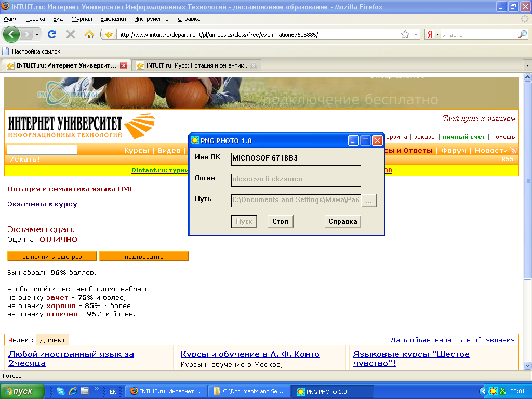Open the Журнал menu

[x=82, y=19]
